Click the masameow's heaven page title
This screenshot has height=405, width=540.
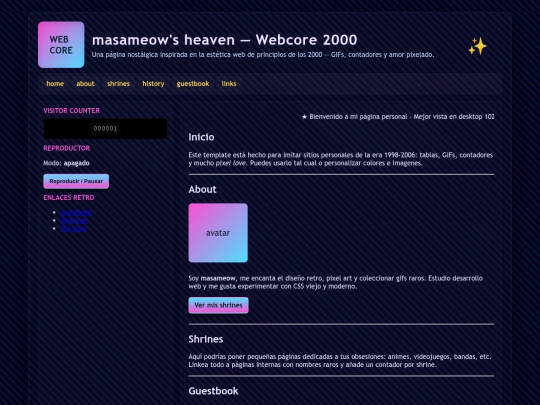225,40
